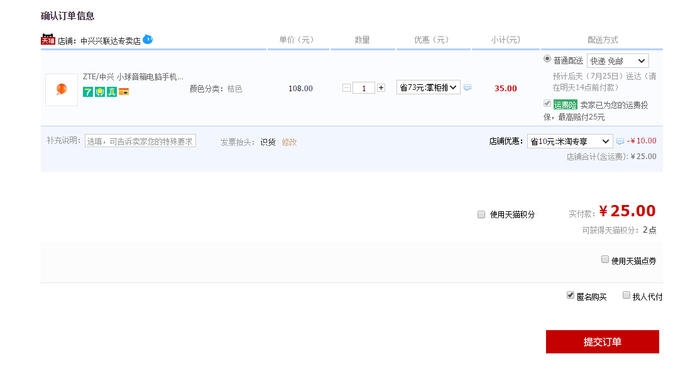Click the 单价（元） column header
This screenshot has width=700, height=371.
[x=296, y=40]
